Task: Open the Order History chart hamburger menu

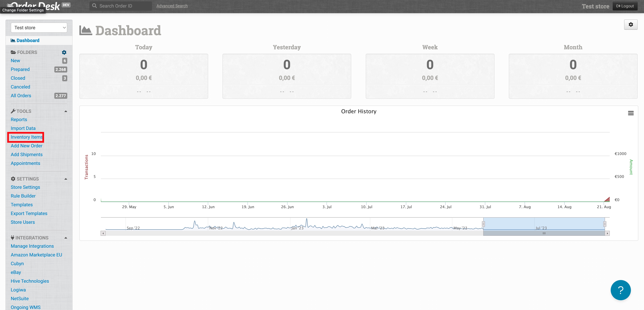Action: (631, 113)
